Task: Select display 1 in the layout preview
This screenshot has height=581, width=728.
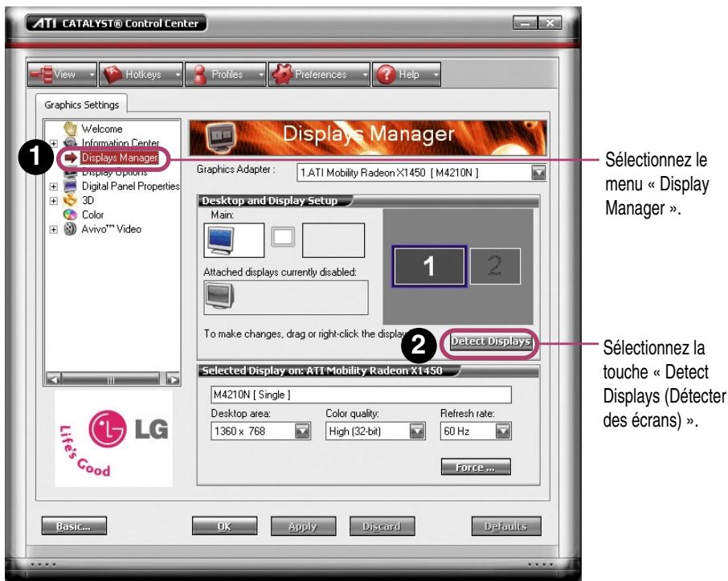Action: tap(429, 266)
